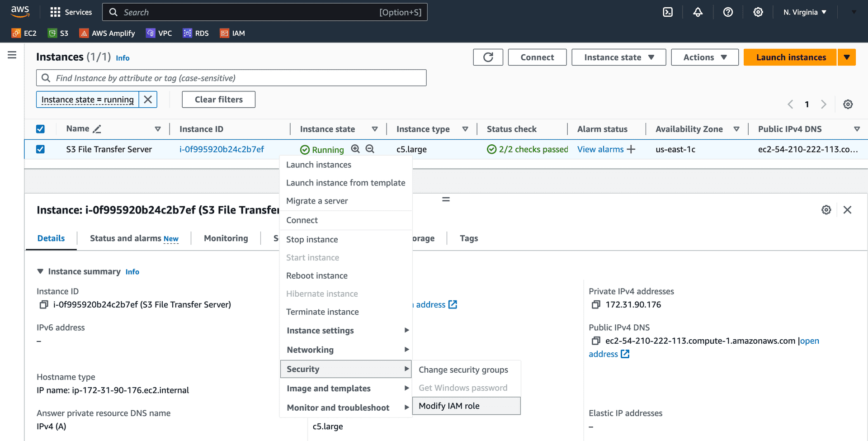
Task: Open instance link i-0f995920b24c2b7ef
Action: click(x=222, y=149)
